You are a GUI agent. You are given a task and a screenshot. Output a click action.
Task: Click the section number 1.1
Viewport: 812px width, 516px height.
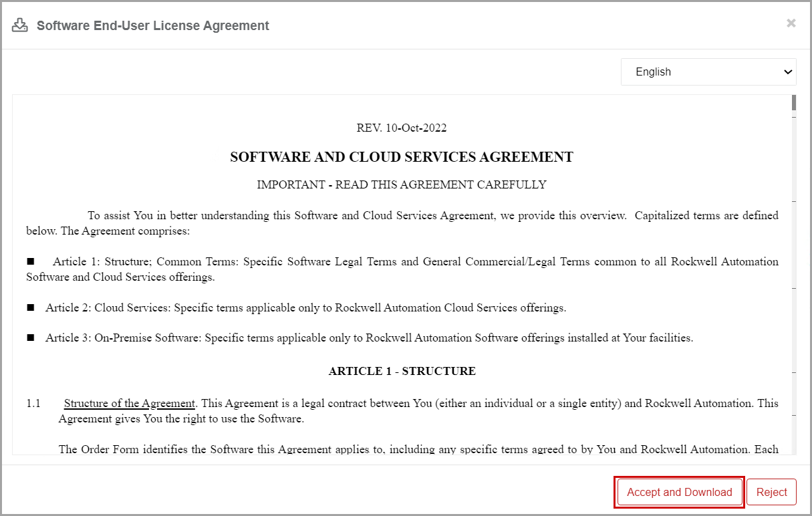33,404
